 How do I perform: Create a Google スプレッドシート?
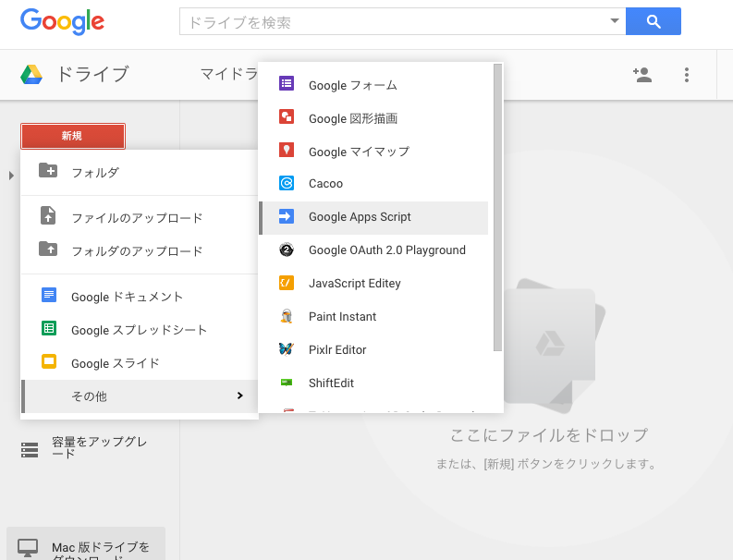(x=140, y=330)
